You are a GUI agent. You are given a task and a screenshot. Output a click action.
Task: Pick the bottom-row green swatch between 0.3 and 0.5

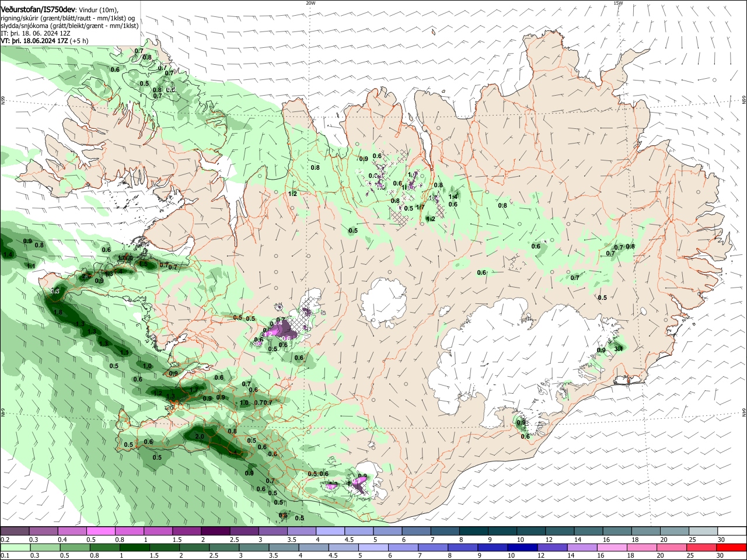pyautogui.click(x=46, y=547)
